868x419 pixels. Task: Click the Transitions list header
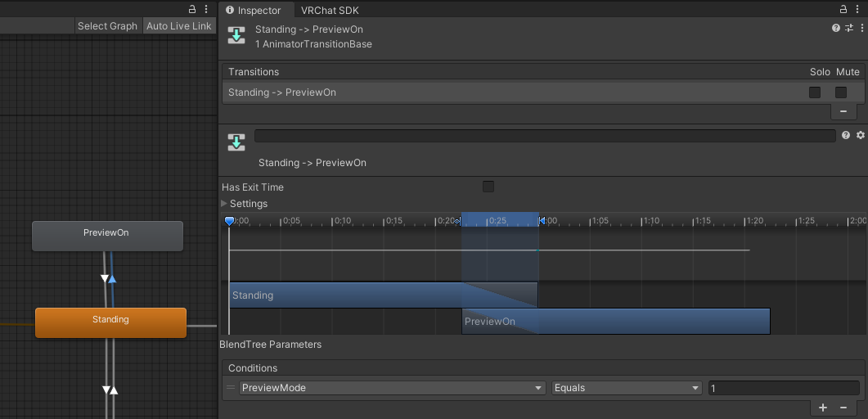click(x=543, y=73)
